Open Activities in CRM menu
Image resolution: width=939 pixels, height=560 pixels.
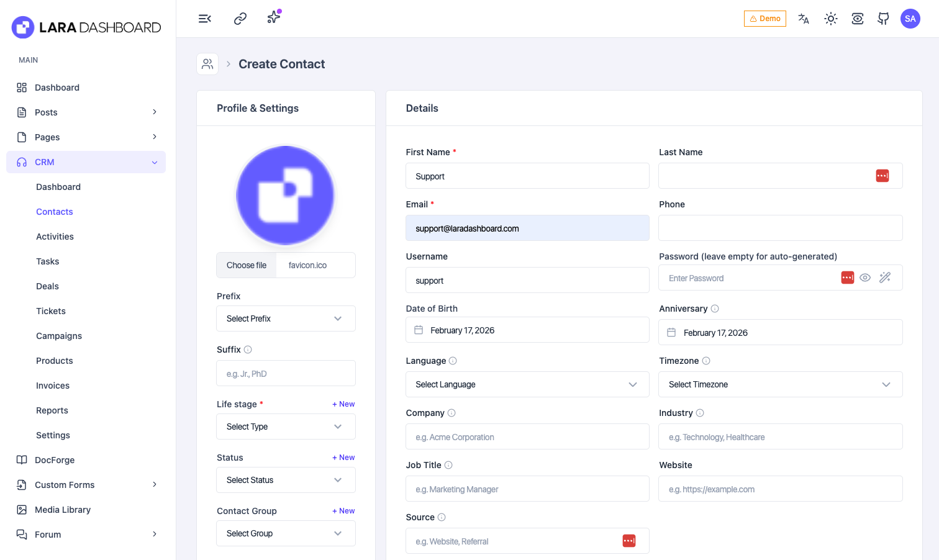tap(55, 237)
